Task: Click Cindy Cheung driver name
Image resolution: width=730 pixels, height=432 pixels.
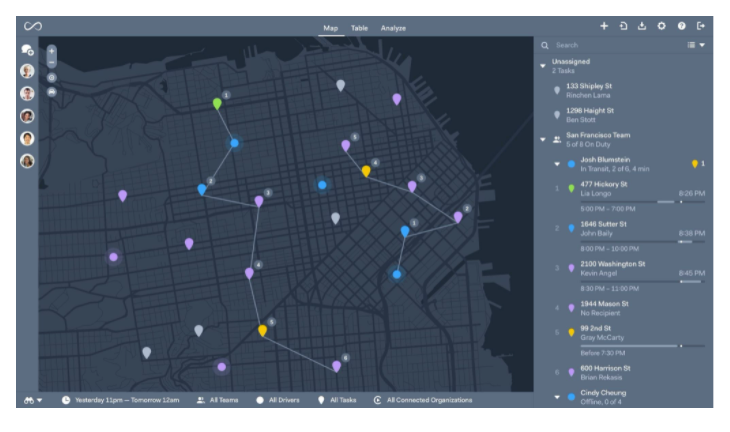Action: pyautogui.click(x=603, y=393)
